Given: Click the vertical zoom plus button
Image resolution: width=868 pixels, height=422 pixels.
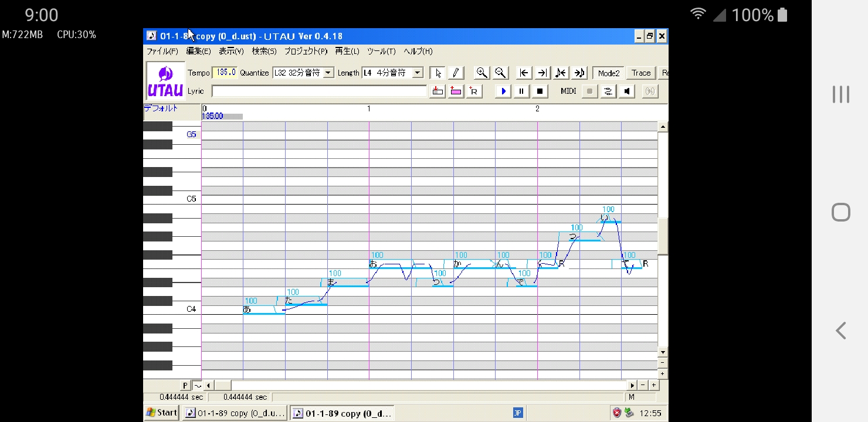Looking at the screenshot, I should pos(663,373).
